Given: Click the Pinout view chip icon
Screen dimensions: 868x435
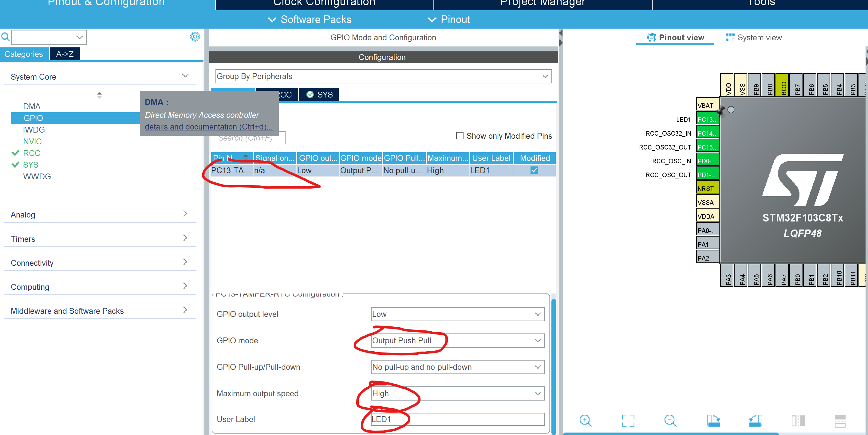Looking at the screenshot, I should pyautogui.click(x=651, y=38).
